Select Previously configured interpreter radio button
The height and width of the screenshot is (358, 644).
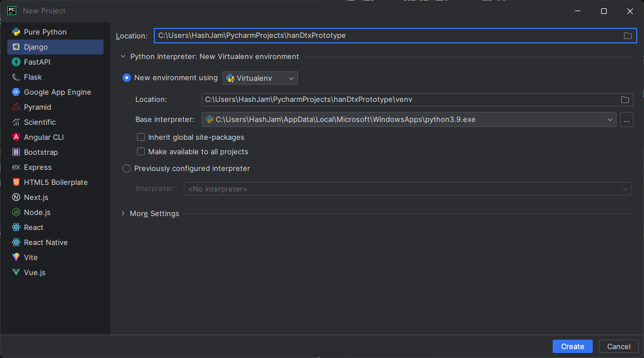[x=126, y=169]
